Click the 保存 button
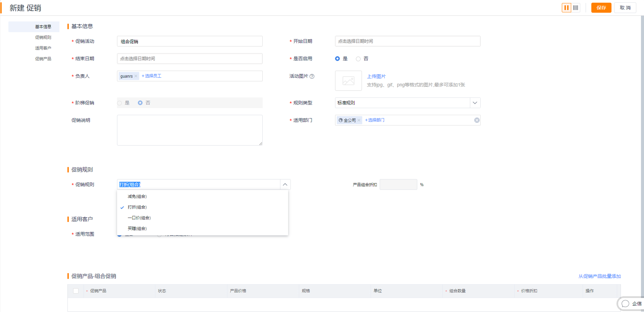 coord(601,8)
